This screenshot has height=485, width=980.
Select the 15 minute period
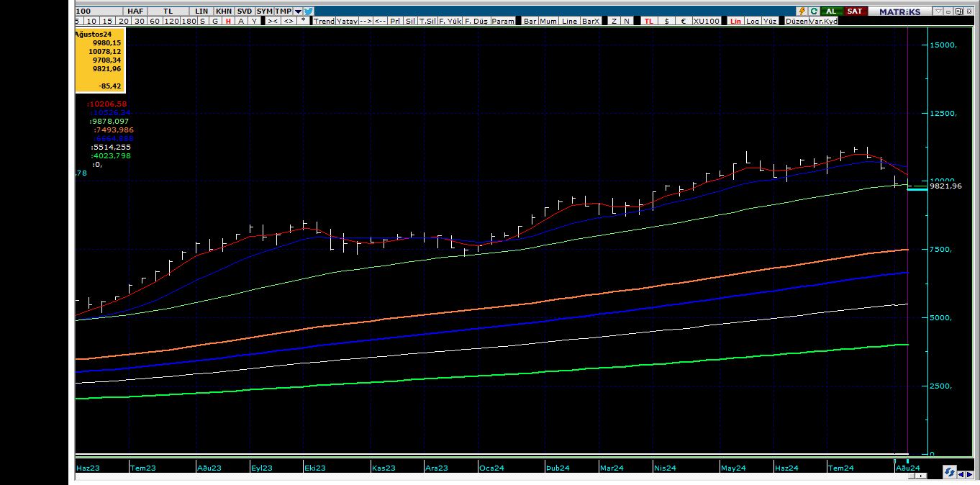(x=107, y=22)
